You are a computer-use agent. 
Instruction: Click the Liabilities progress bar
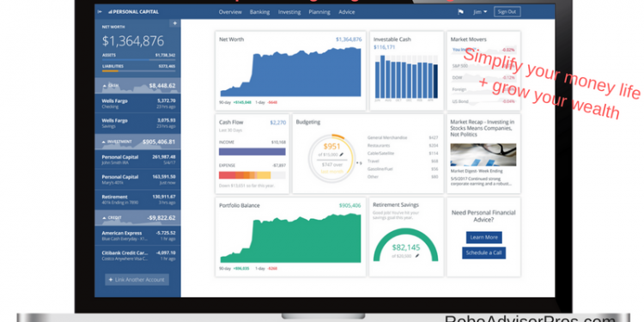coord(139,71)
